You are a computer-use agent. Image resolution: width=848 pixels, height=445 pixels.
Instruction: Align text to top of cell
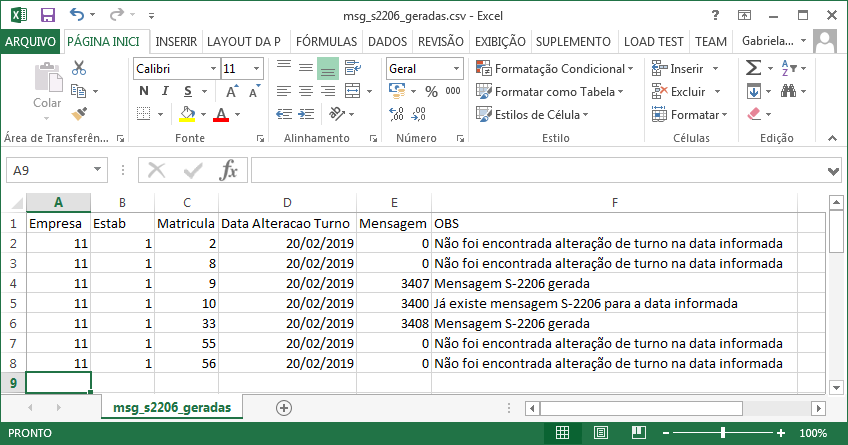(x=284, y=68)
